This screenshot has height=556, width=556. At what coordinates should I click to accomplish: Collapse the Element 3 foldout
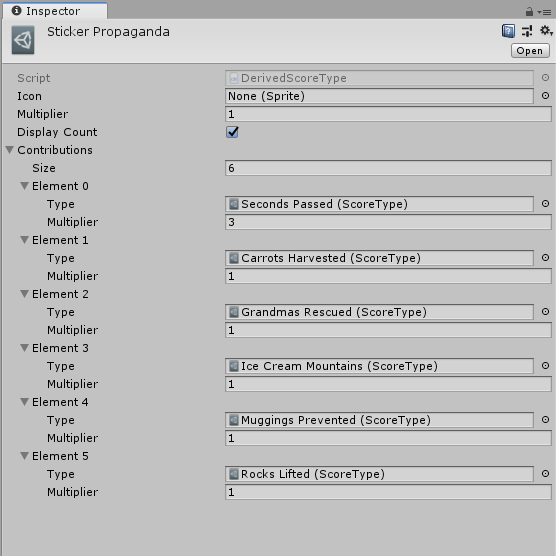tap(24, 348)
